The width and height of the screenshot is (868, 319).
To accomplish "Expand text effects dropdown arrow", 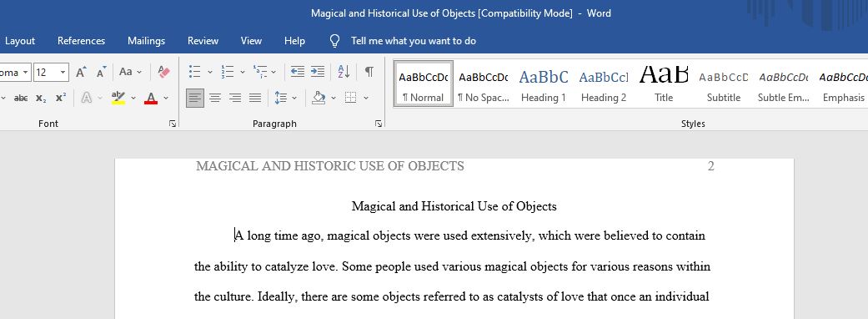I will pyautogui.click(x=100, y=99).
